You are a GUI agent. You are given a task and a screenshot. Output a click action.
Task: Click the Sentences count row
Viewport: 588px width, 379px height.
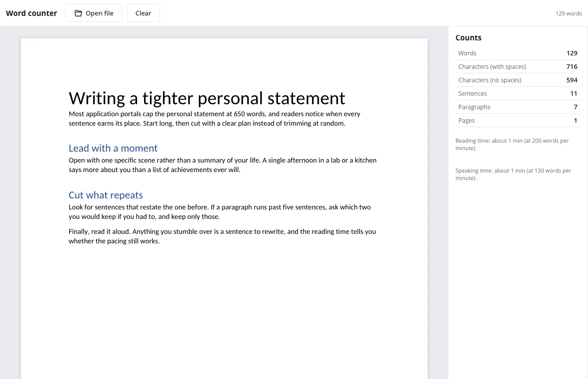(518, 93)
